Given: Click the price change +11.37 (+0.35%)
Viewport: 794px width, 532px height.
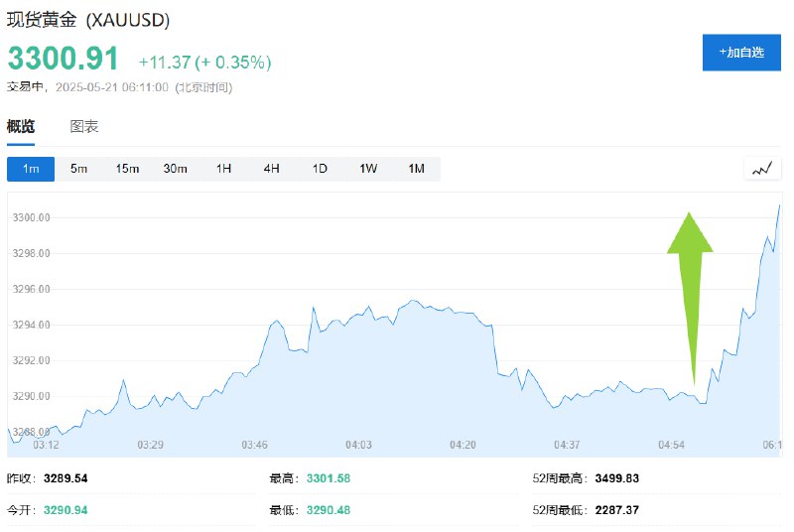Looking at the screenshot, I should [205, 63].
